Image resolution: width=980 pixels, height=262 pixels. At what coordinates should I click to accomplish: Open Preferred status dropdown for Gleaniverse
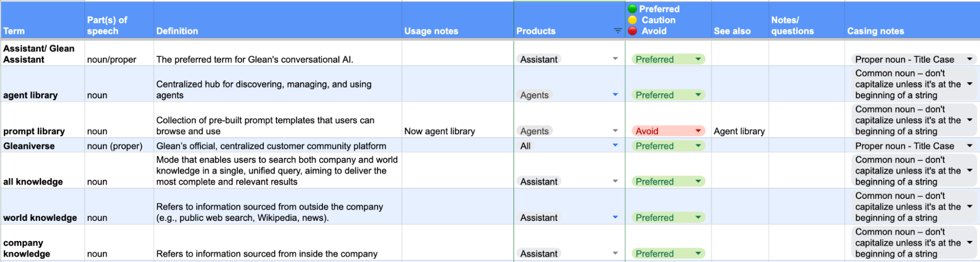(668, 146)
